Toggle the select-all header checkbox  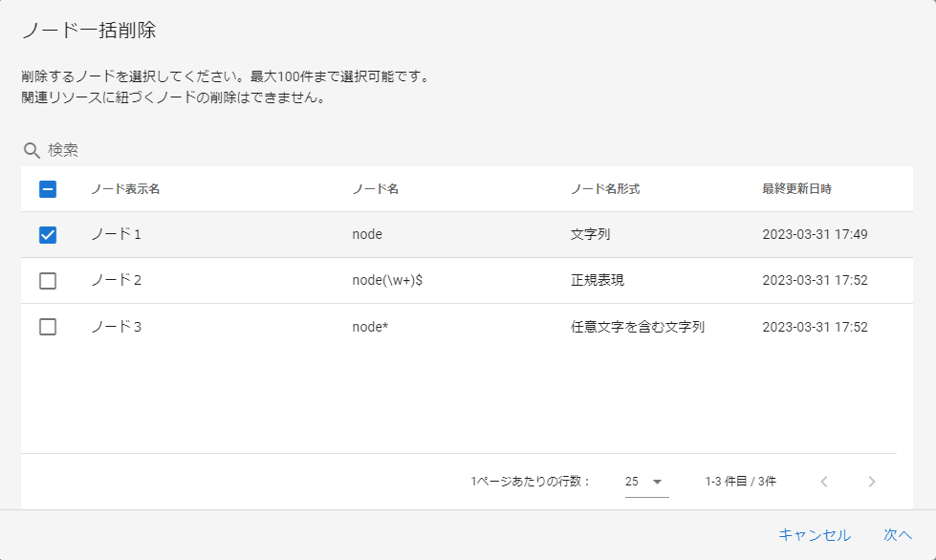point(48,189)
